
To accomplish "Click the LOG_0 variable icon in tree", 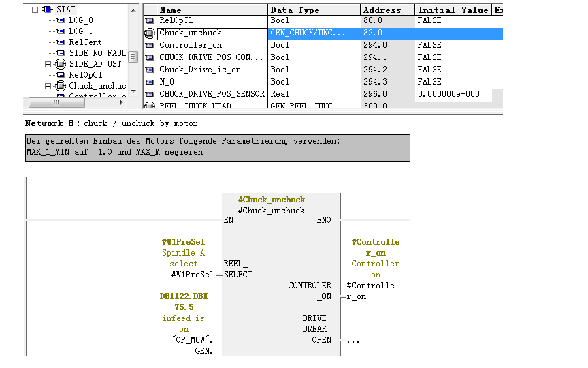I will (x=60, y=20).
